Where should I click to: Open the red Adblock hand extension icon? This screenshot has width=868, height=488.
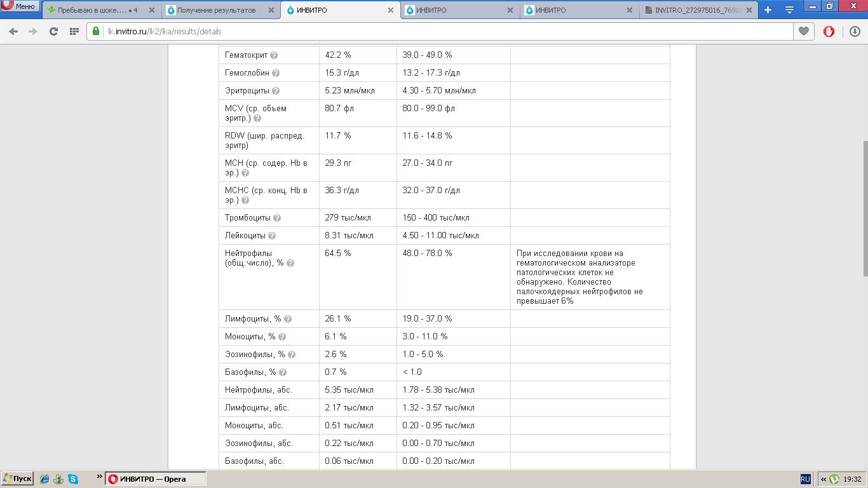pyautogui.click(x=829, y=31)
